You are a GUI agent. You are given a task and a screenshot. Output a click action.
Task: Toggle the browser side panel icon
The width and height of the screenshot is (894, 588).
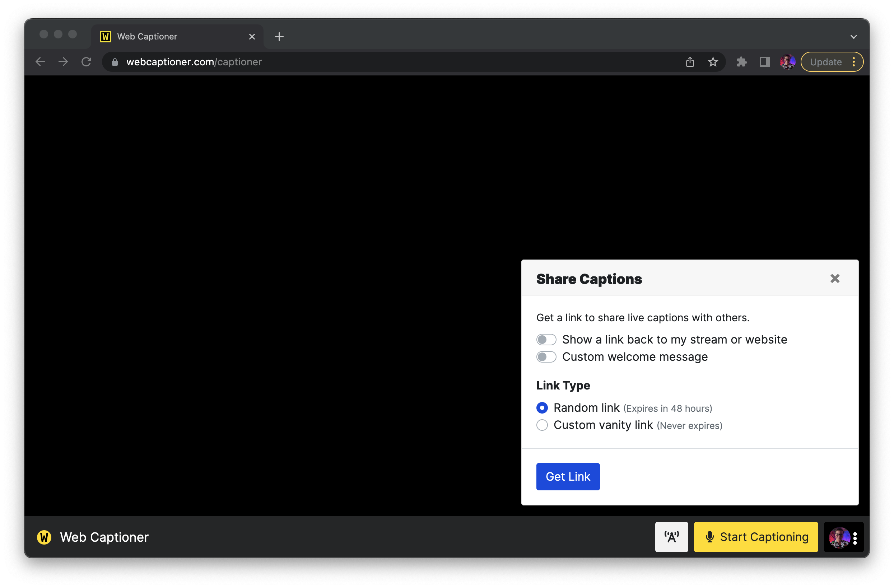pos(764,62)
